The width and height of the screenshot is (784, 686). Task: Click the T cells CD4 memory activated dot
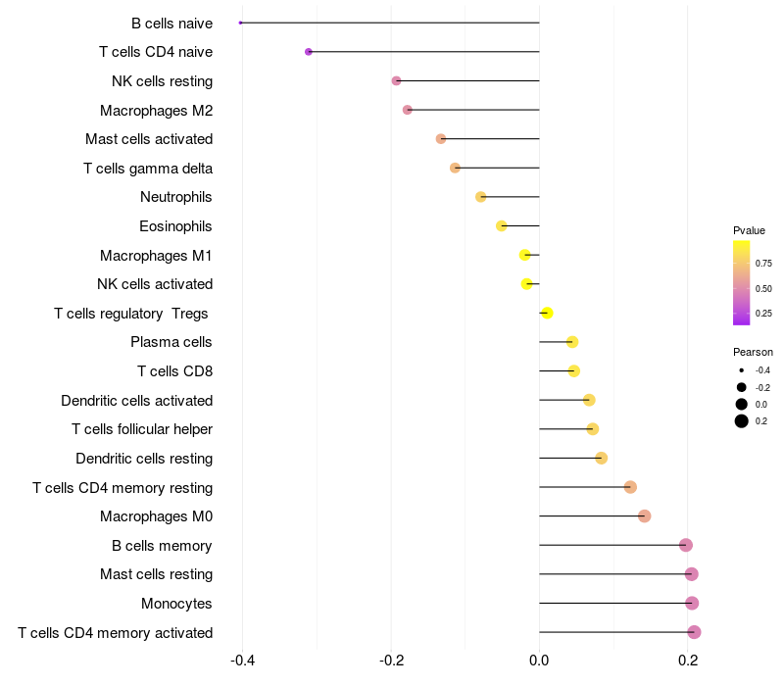click(694, 632)
